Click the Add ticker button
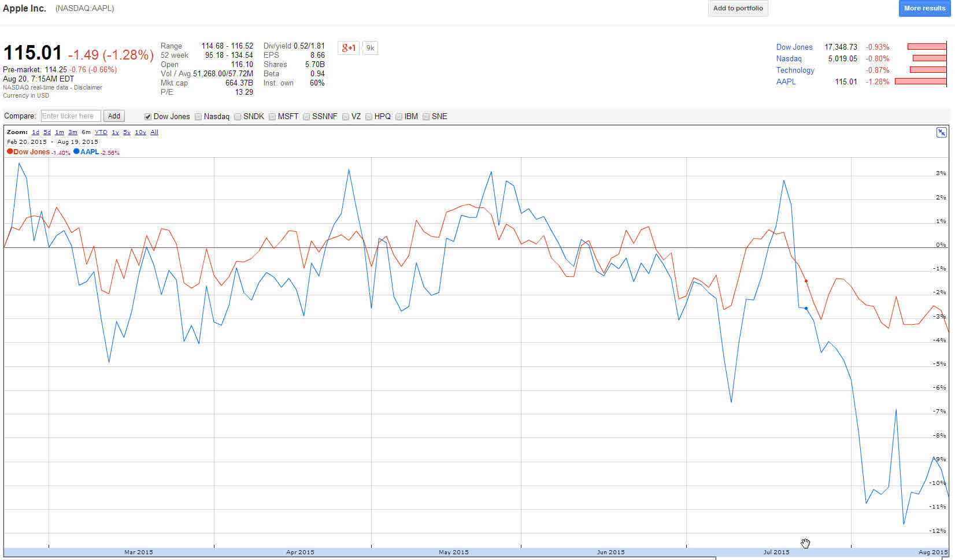The width and height of the screenshot is (955, 560). click(114, 116)
